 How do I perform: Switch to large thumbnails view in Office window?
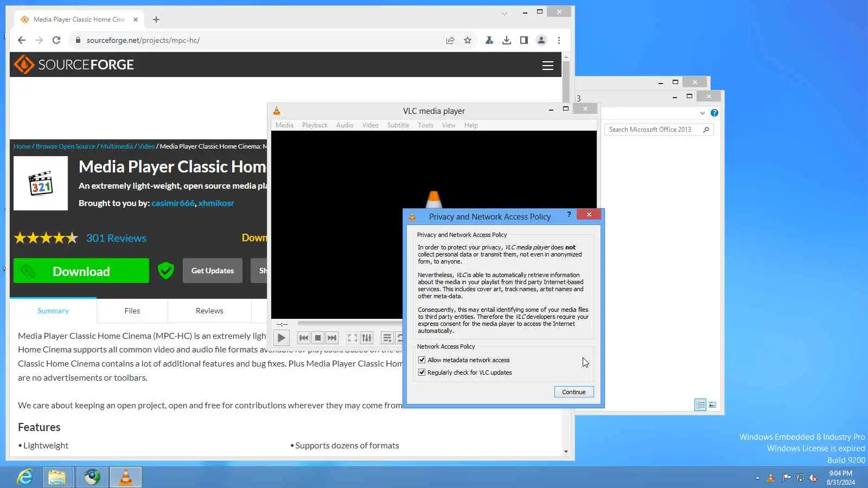(x=712, y=404)
